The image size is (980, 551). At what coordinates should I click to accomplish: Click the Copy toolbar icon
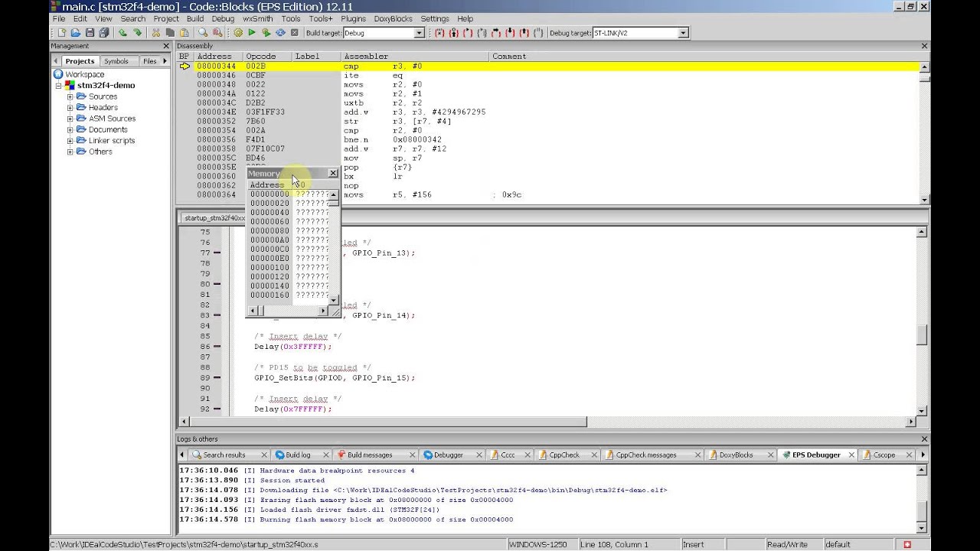point(170,33)
